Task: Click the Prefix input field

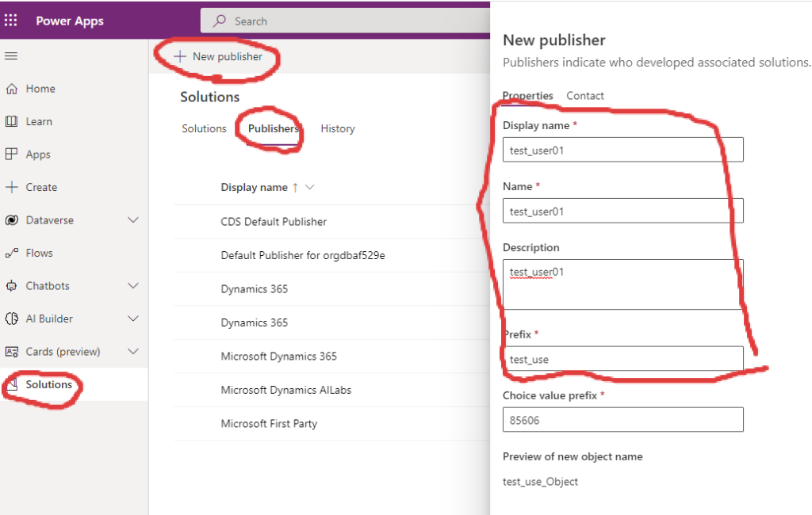Action: coord(622,359)
